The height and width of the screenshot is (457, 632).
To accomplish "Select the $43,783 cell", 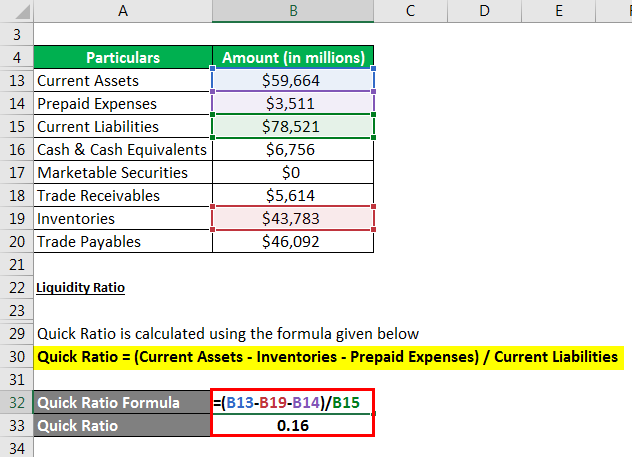I will (293, 218).
